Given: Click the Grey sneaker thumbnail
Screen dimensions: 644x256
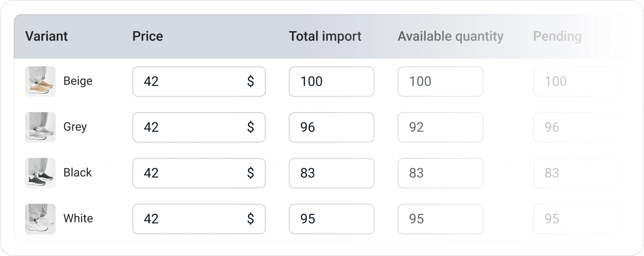Looking at the screenshot, I should pos(40,127).
